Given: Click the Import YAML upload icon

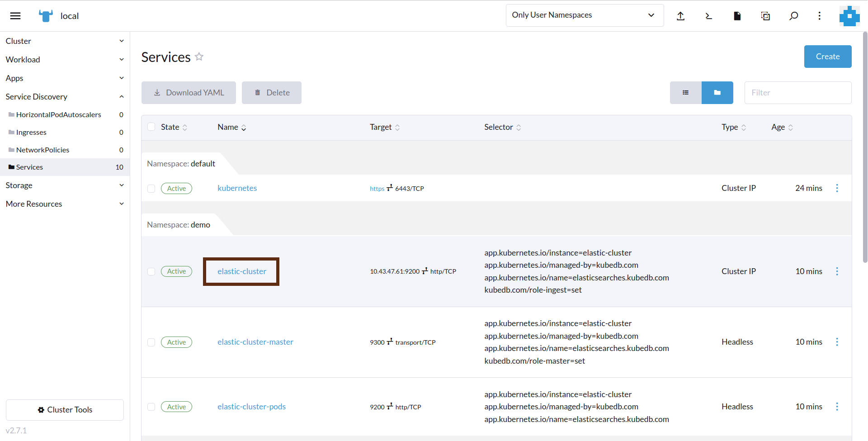Looking at the screenshot, I should click(x=681, y=16).
